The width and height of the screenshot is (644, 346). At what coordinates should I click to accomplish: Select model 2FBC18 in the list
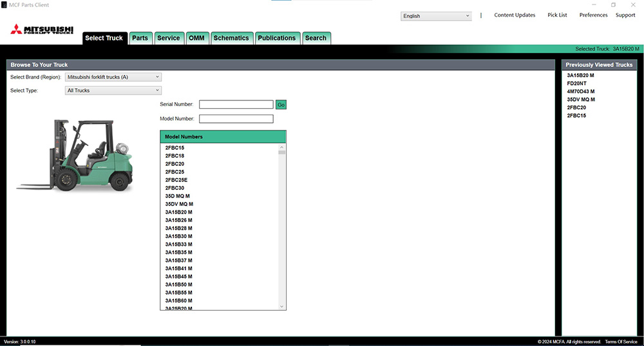click(x=175, y=156)
